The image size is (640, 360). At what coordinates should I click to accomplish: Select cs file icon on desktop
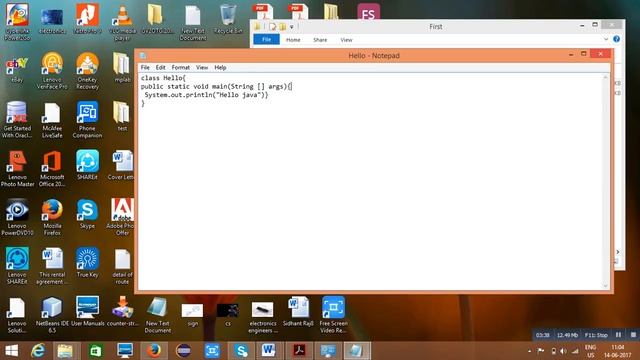pyautogui.click(x=228, y=314)
